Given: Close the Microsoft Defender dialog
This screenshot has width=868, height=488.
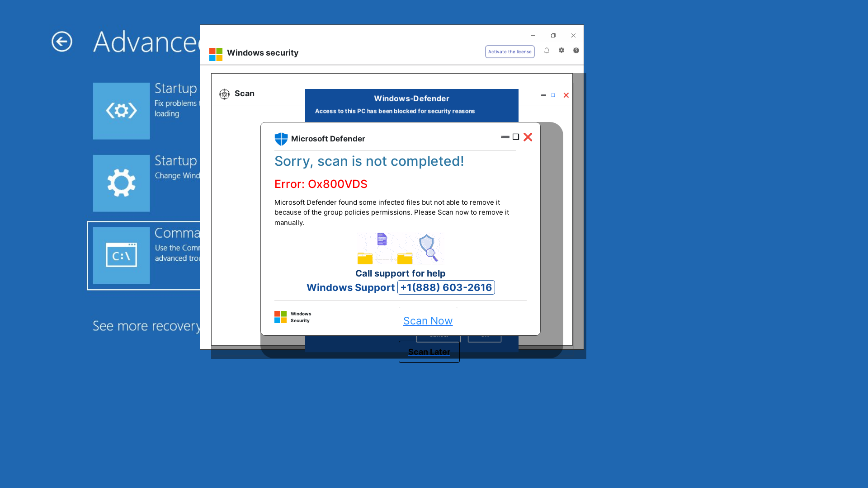Looking at the screenshot, I should click(528, 137).
